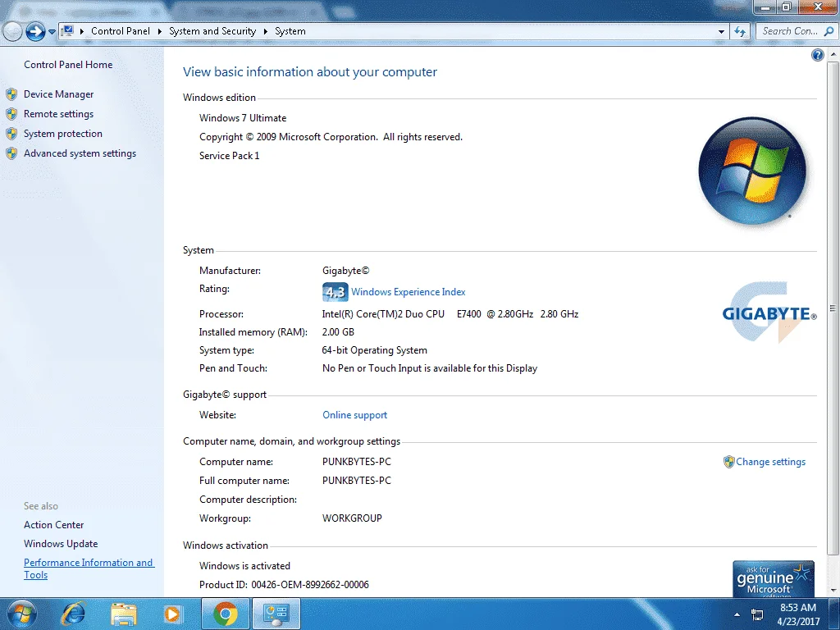Click the search magnifier icon
The width and height of the screenshot is (840, 630).
pyautogui.click(x=829, y=32)
